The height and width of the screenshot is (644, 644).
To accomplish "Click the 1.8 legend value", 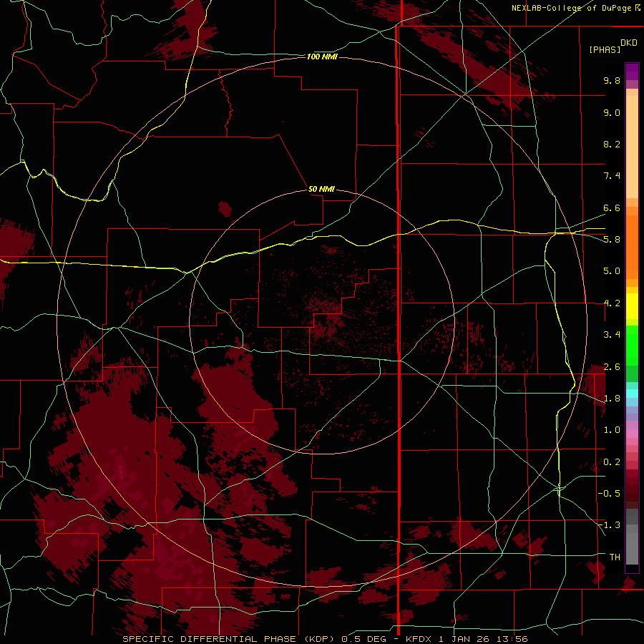I will click(x=612, y=399).
